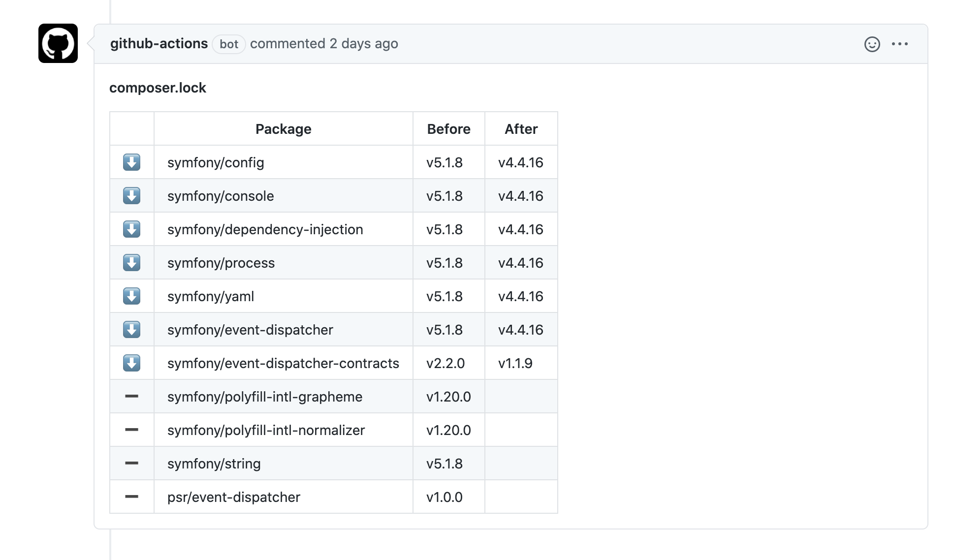Click downgrade arrow icon for symfony/console
This screenshot has width=955, height=560.
pyautogui.click(x=131, y=196)
